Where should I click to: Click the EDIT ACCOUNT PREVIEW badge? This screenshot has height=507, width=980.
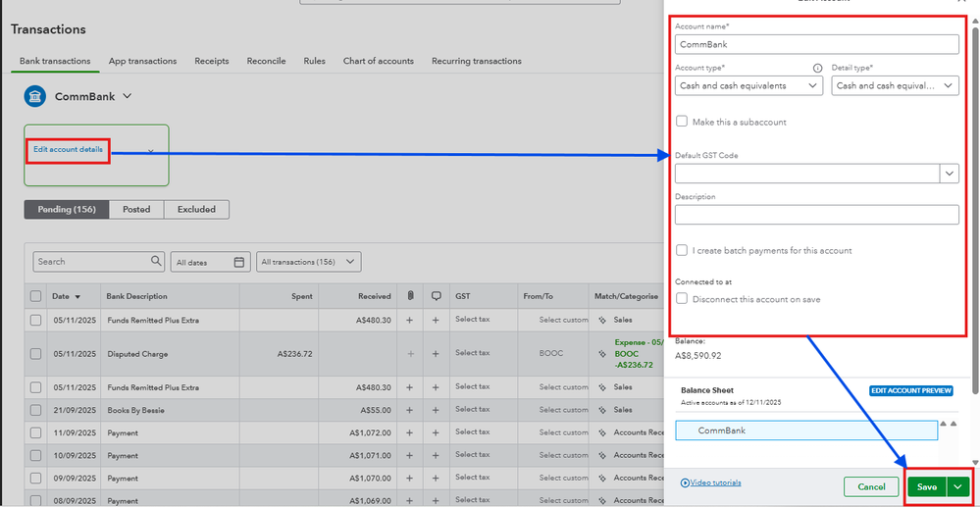(910, 390)
